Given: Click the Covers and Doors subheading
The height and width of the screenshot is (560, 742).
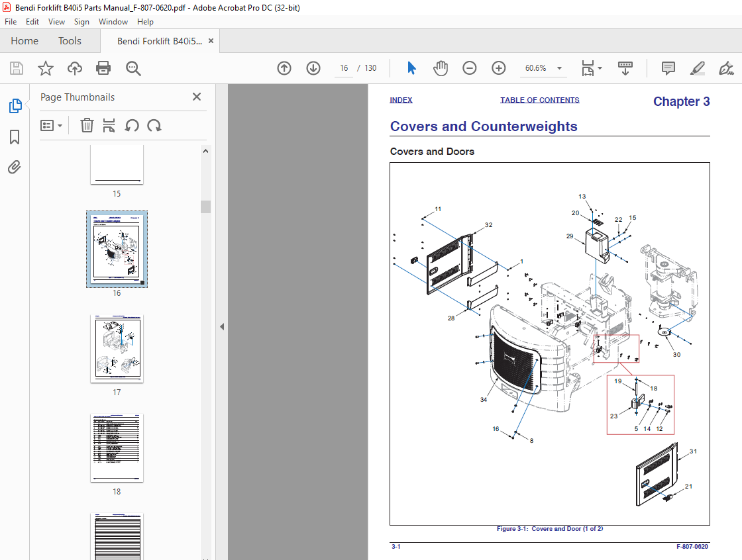Looking at the screenshot, I should click(x=432, y=152).
